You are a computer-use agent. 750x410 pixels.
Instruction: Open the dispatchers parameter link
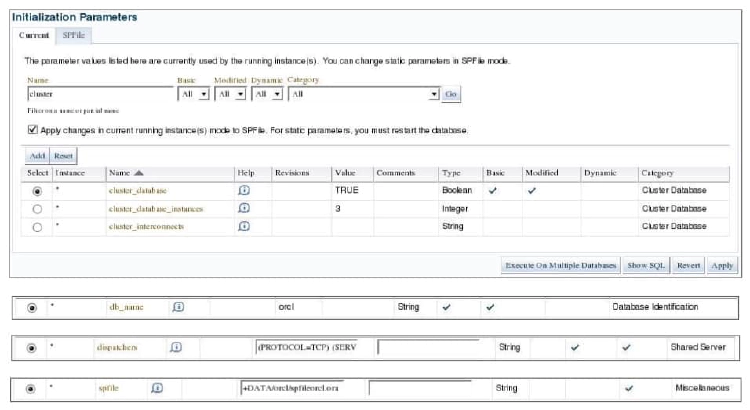tap(117, 347)
